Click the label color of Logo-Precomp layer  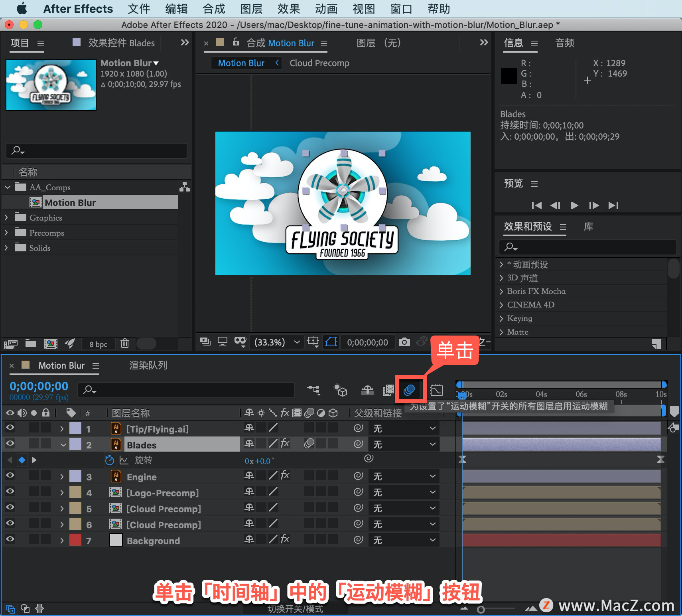click(x=75, y=492)
